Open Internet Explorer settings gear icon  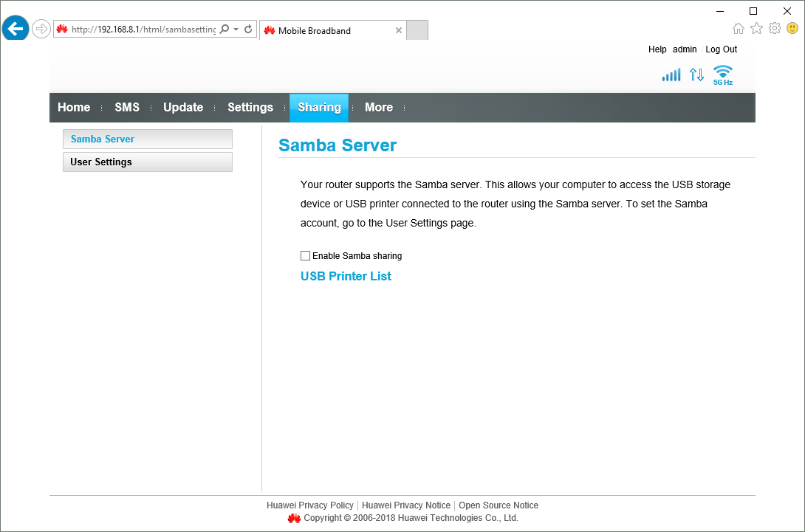[774, 27]
